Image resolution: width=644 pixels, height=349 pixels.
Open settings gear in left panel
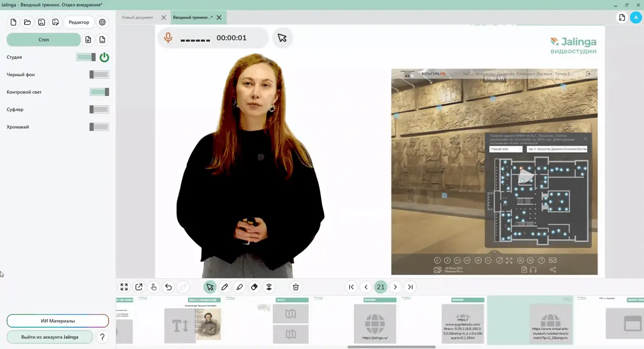pyautogui.click(x=102, y=22)
